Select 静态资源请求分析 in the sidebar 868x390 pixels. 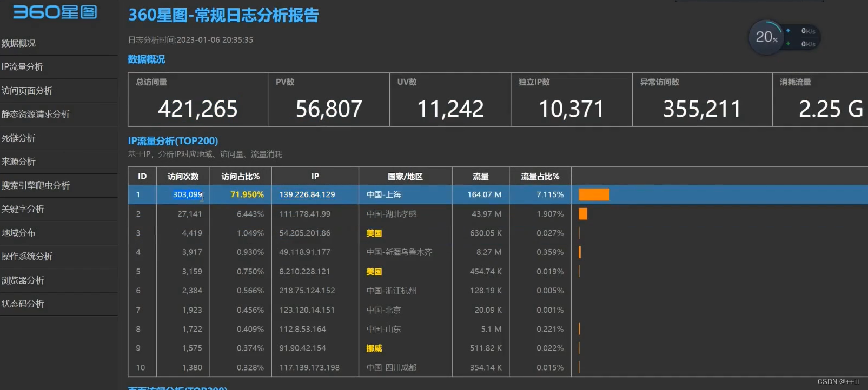36,115
